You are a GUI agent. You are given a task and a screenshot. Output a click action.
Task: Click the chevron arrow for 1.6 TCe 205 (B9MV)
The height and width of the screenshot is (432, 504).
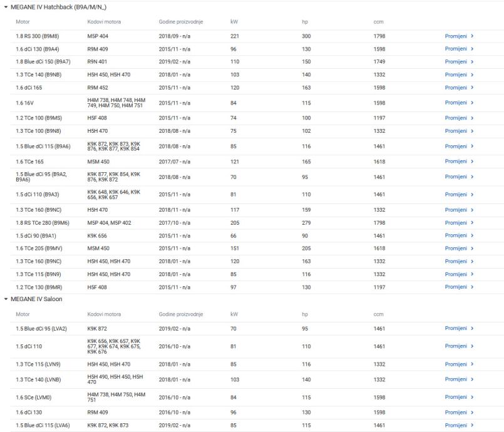(472, 249)
